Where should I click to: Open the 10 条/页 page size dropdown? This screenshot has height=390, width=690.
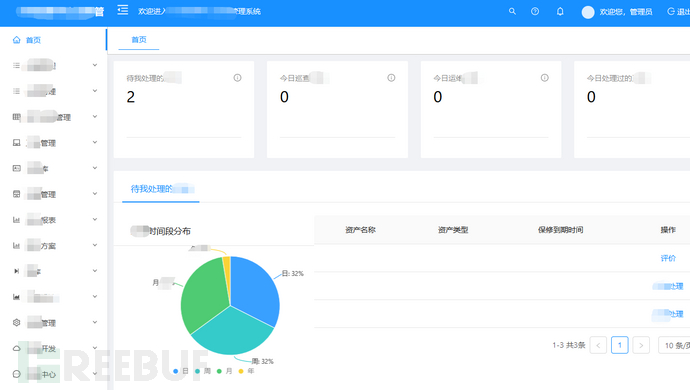point(674,345)
